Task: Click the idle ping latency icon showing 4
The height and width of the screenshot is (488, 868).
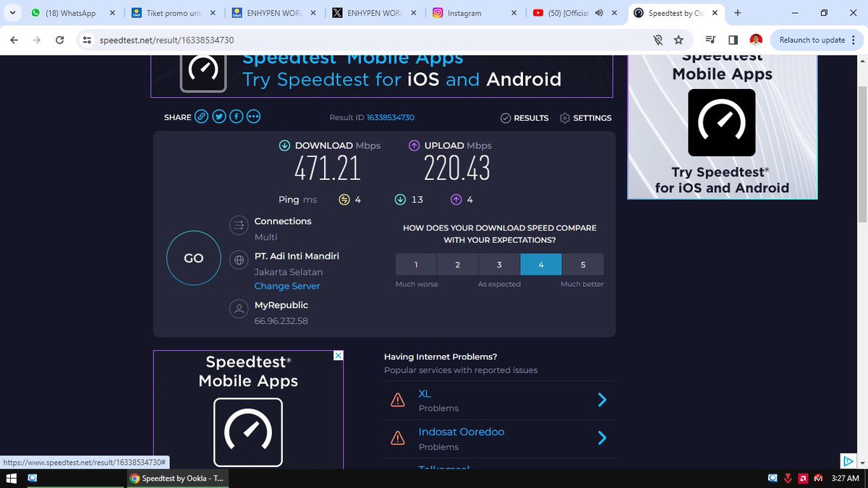Action: [344, 200]
